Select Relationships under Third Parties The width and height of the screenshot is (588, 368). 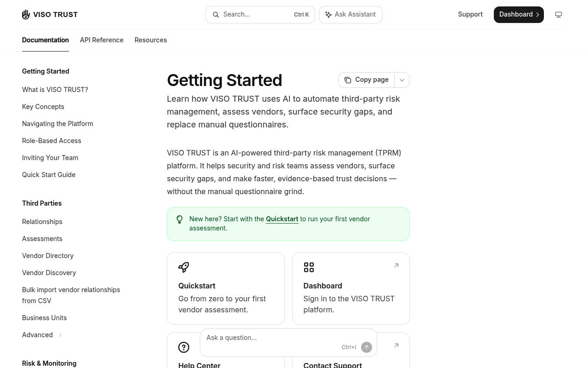42,222
